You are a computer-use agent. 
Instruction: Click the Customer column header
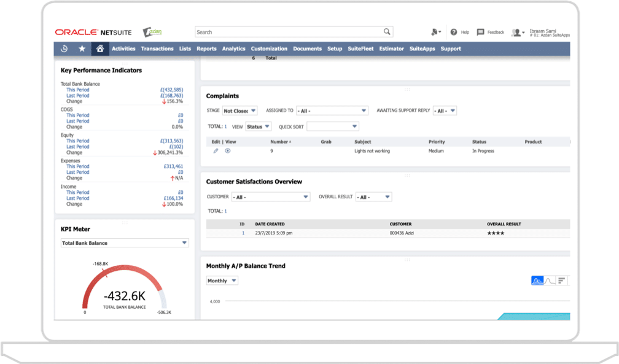coord(400,224)
